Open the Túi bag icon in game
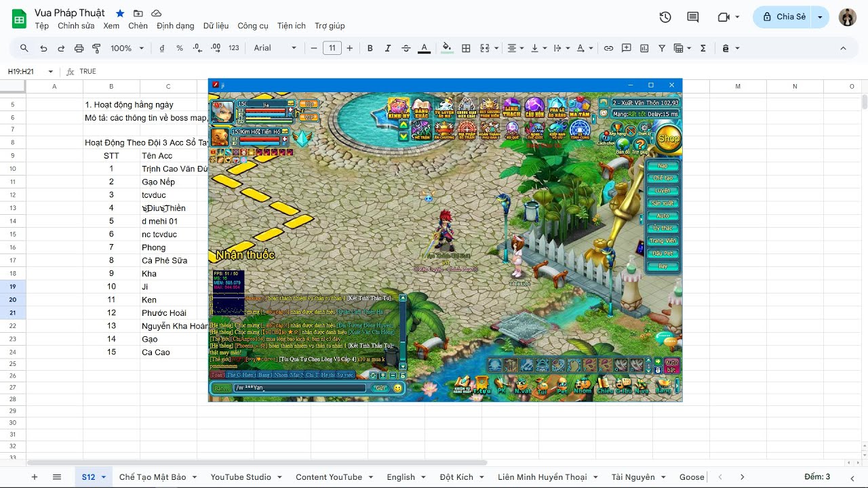The image size is (868, 488). (542, 386)
